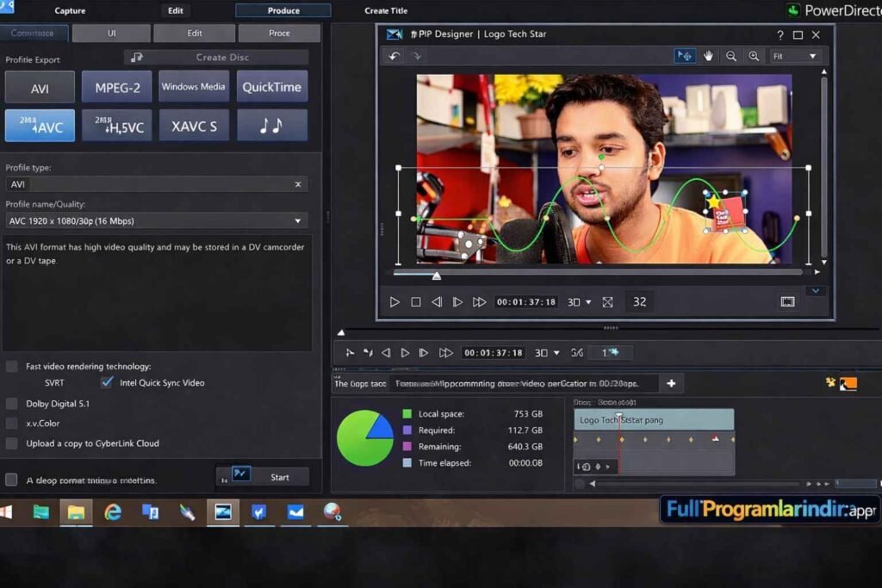This screenshot has width=882, height=588.
Task: Switch to the Produce tab
Action: 283,10
